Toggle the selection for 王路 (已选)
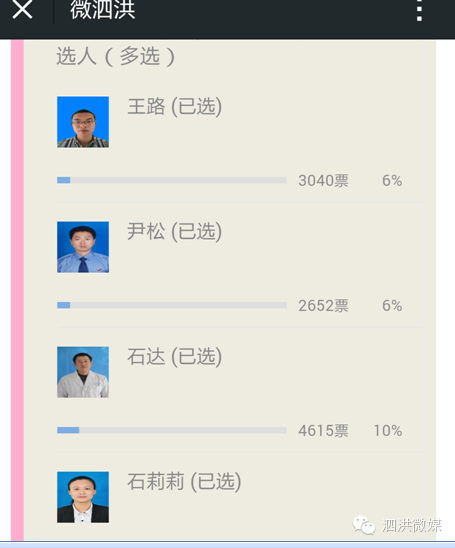This screenshot has height=548, width=455. (x=174, y=107)
